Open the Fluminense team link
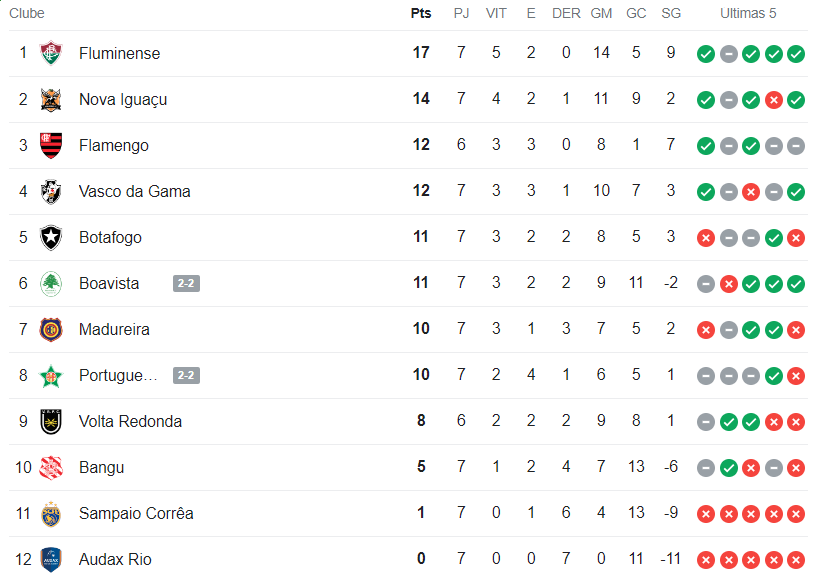Screen dimensions: 821x583 tap(119, 53)
